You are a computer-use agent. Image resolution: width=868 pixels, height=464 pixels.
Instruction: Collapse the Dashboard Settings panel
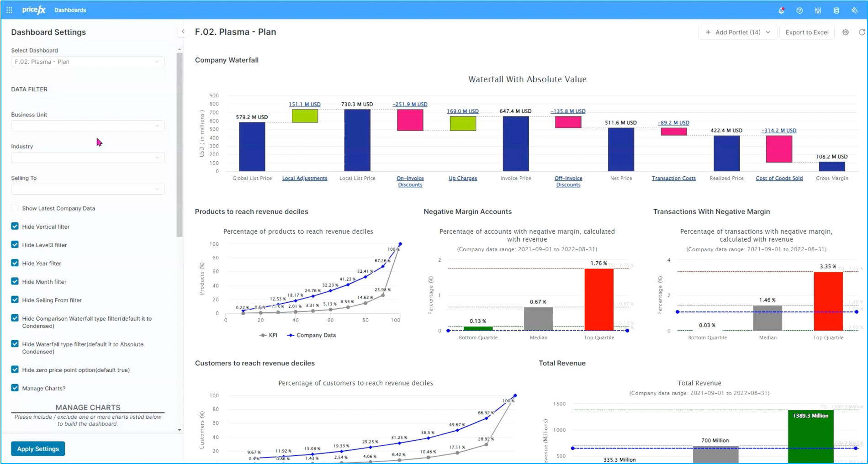point(183,32)
